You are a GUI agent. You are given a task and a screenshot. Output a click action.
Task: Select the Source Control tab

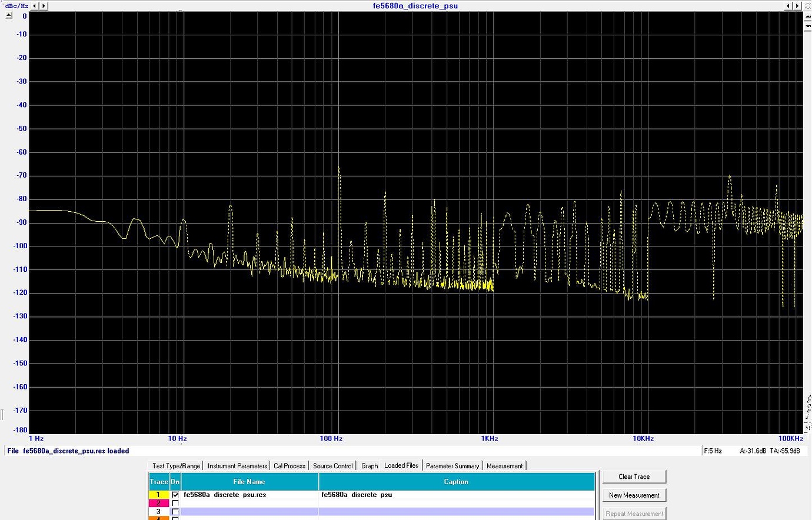332,466
